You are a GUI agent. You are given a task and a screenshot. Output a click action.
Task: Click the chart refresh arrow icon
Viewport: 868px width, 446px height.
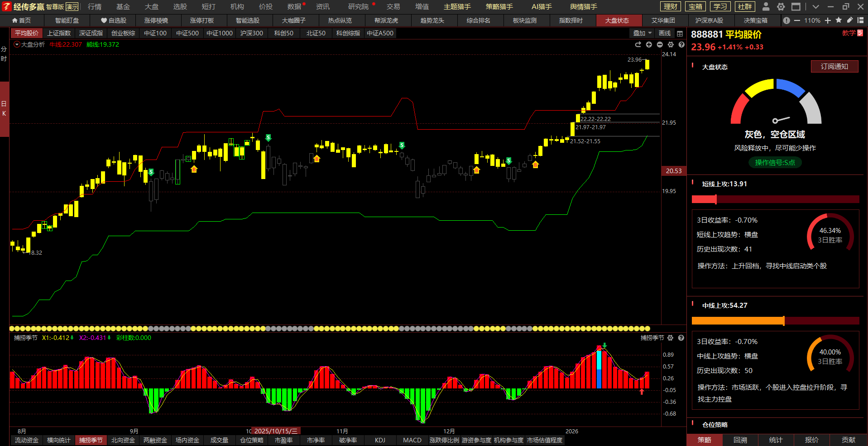pos(638,44)
